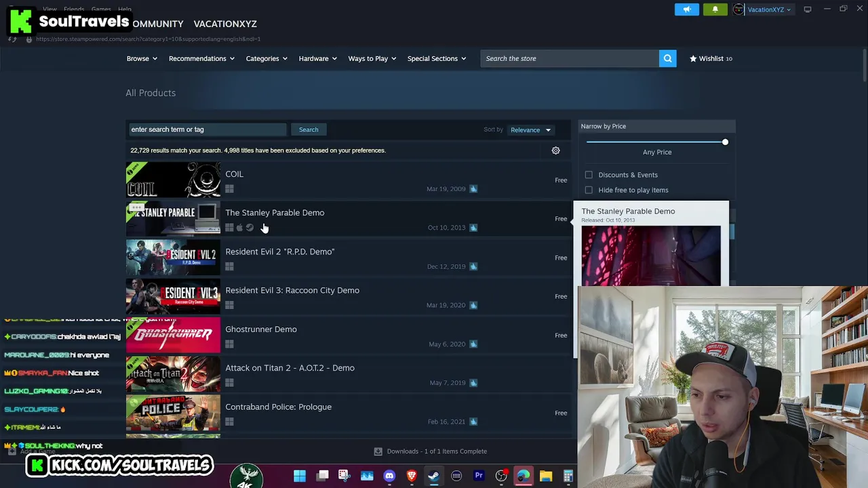The width and height of the screenshot is (868, 488).
Task: Click Stanley Parable popup screenshot preview
Action: (x=651, y=256)
